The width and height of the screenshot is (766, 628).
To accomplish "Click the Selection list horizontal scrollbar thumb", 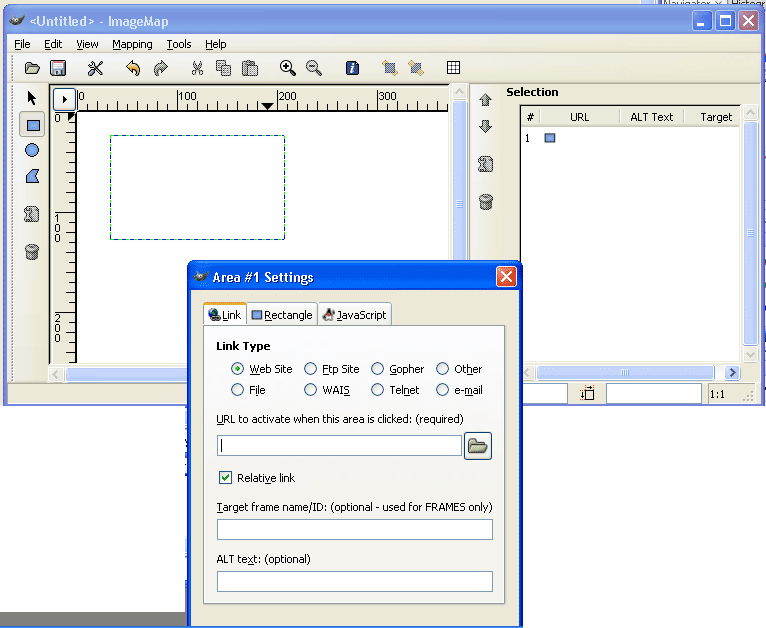I will tap(625, 373).
